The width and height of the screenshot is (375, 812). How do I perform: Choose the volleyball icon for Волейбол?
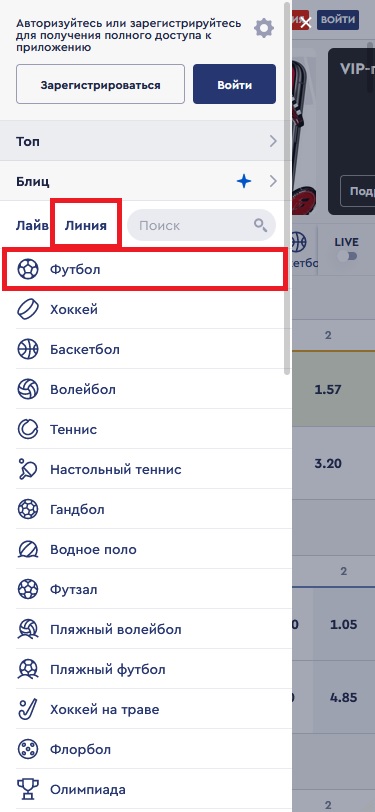(28, 389)
